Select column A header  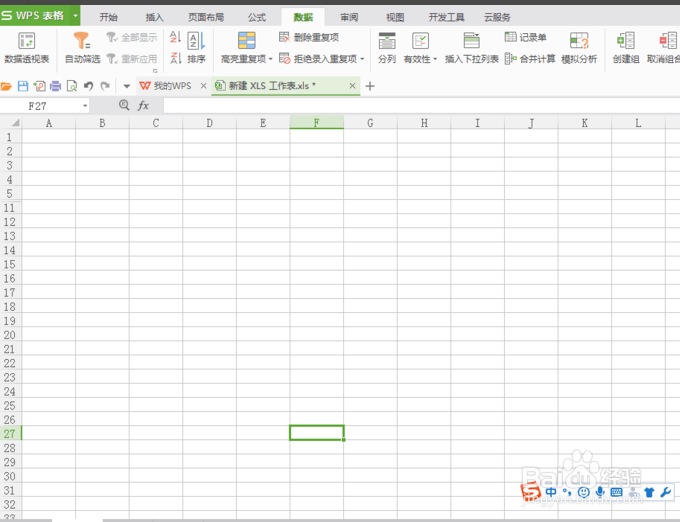pos(49,123)
